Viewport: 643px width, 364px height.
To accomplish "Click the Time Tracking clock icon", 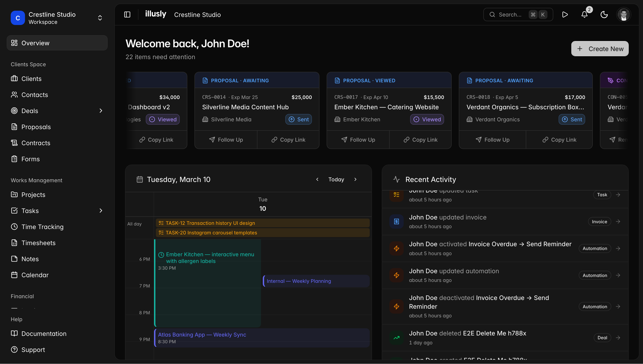I will pos(14,227).
